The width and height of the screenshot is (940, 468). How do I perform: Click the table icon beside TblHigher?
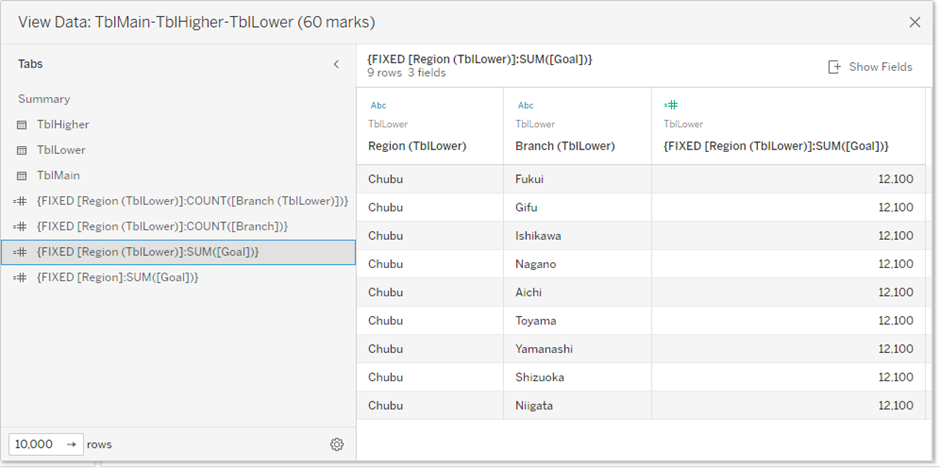(22, 125)
